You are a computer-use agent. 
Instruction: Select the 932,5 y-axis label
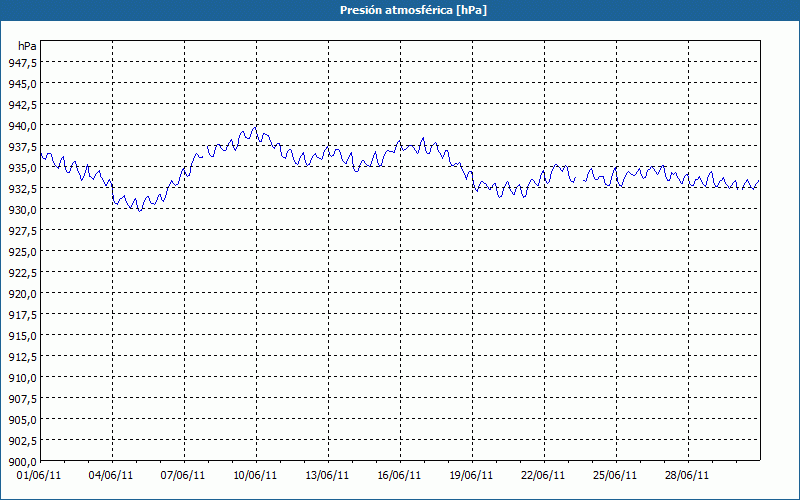[22, 189]
